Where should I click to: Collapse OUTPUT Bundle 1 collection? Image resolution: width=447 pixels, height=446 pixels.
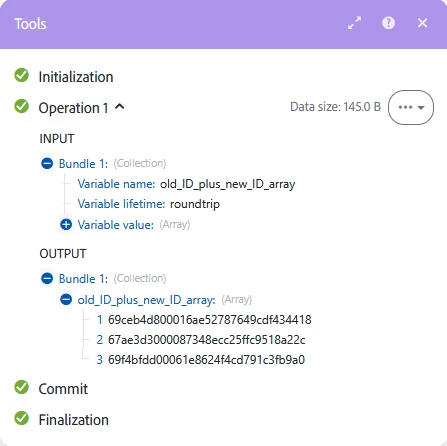pyautogui.click(x=47, y=278)
